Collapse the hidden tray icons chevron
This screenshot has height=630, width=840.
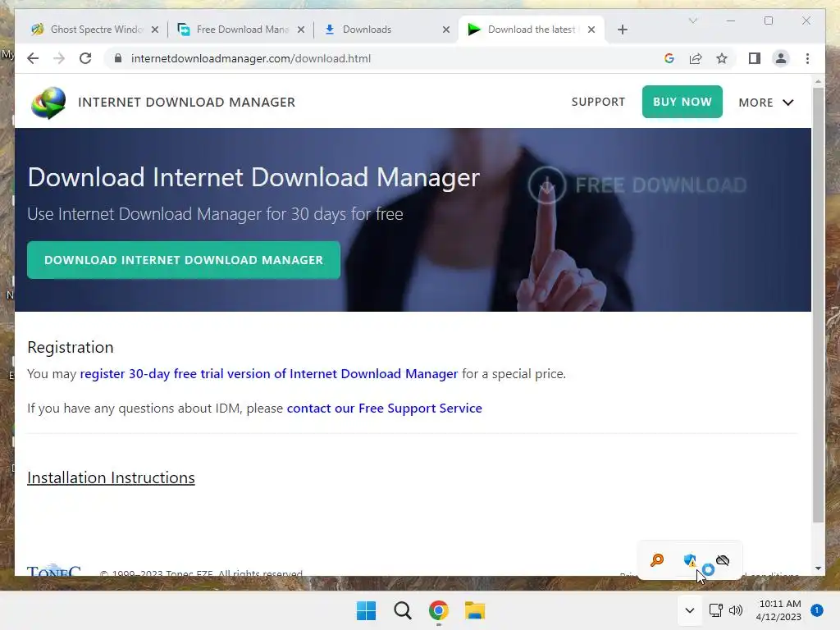[x=689, y=610]
